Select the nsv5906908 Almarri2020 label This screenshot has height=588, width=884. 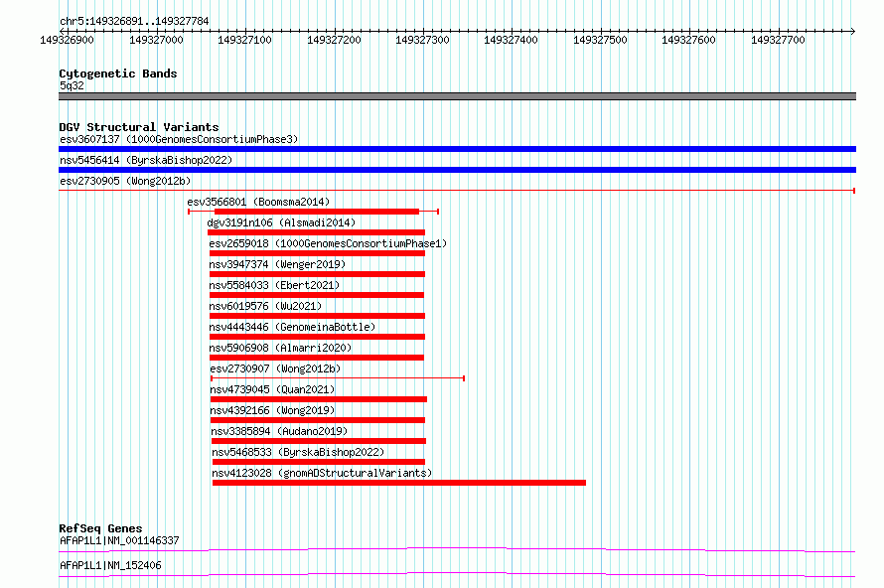tap(280, 348)
